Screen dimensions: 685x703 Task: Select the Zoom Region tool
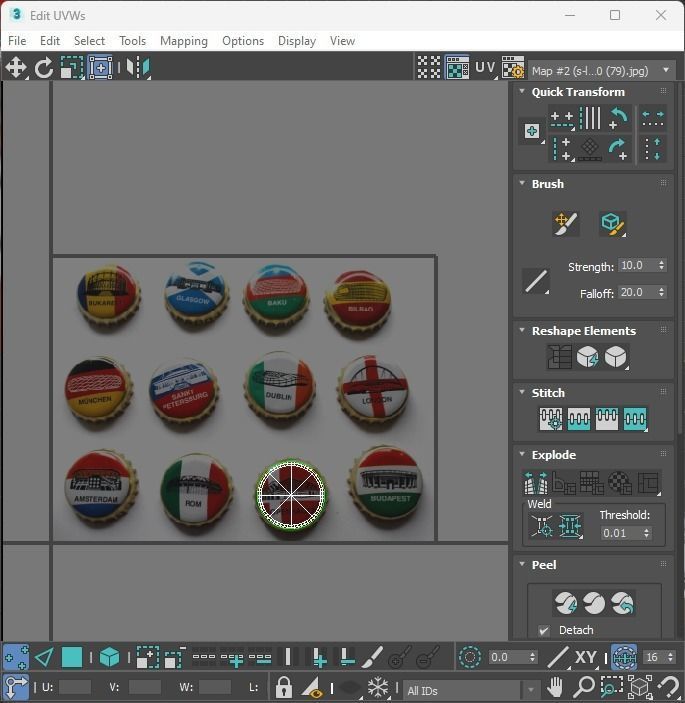tap(611, 687)
